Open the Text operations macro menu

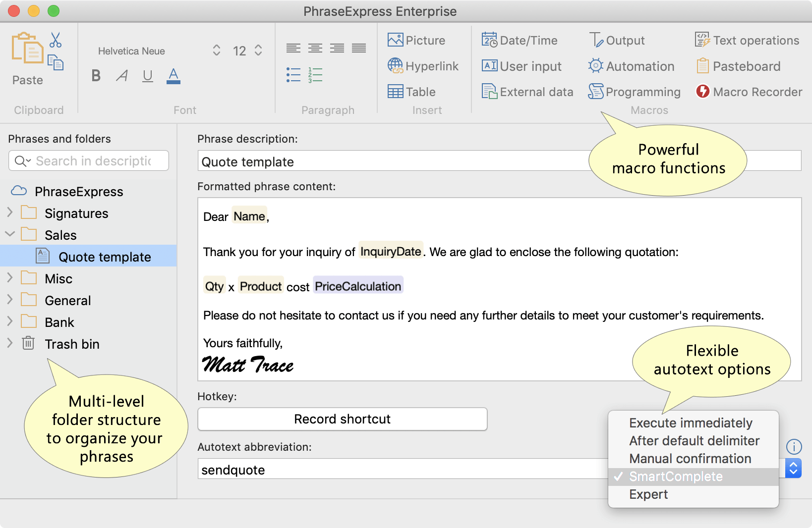click(747, 40)
